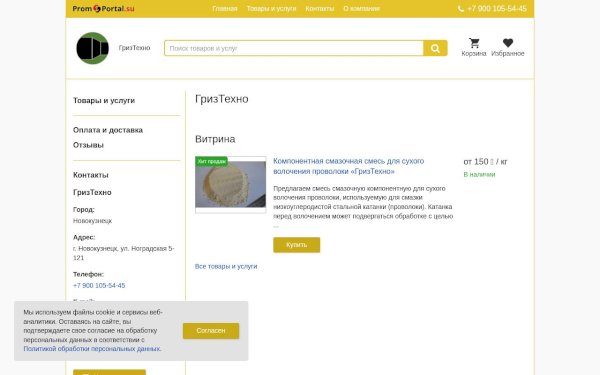Click the price text от 150 / кг

[x=485, y=161]
